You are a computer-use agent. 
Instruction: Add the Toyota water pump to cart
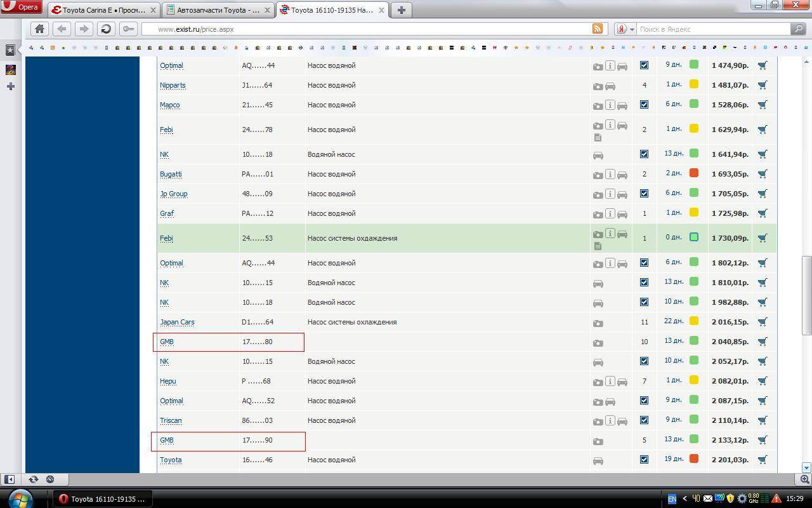[763, 460]
